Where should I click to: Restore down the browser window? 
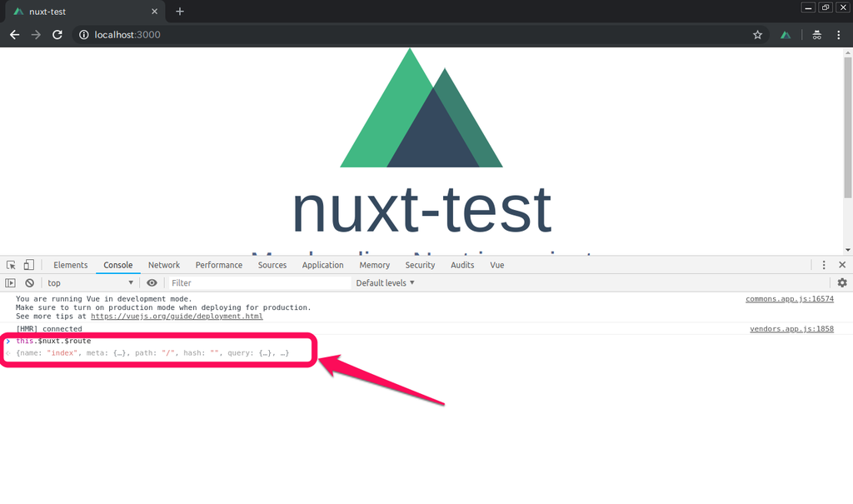pyautogui.click(x=826, y=7)
